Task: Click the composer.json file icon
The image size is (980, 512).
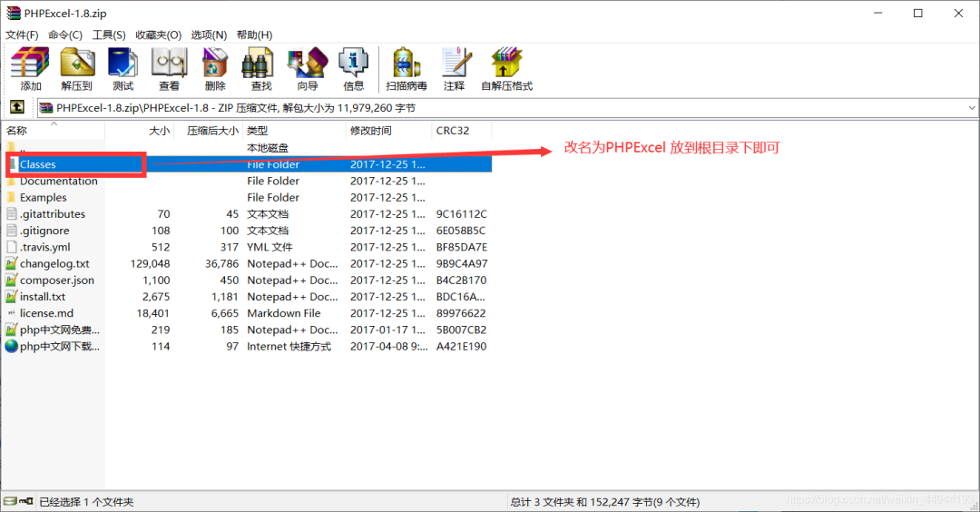Action: tap(11, 281)
